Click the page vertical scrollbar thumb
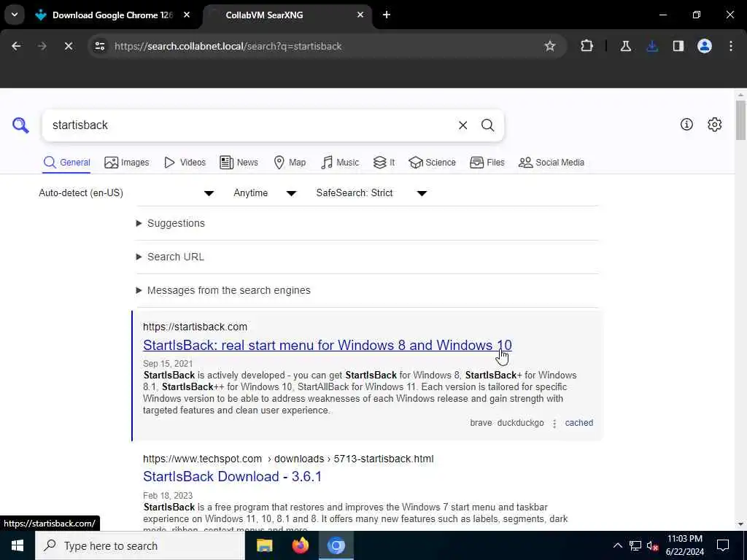This screenshot has width=747, height=560. tap(740, 120)
